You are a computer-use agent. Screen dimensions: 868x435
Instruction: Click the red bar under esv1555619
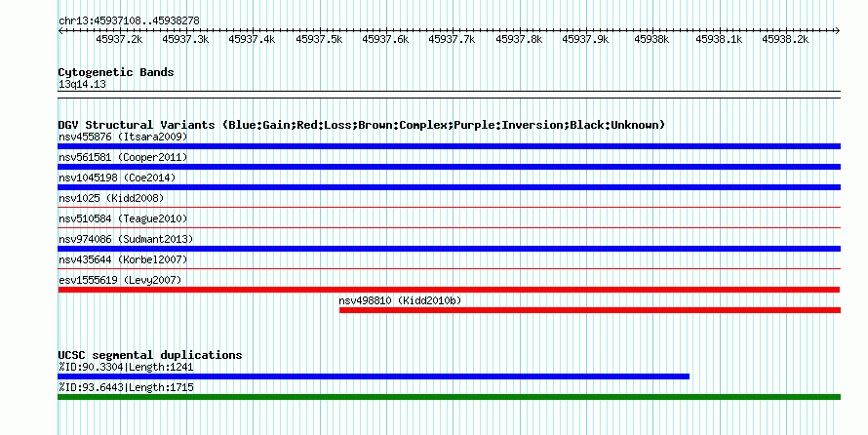click(x=449, y=290)
